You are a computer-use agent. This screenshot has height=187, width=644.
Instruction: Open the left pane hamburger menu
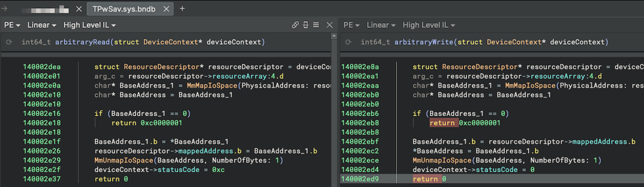coord(316,25)
